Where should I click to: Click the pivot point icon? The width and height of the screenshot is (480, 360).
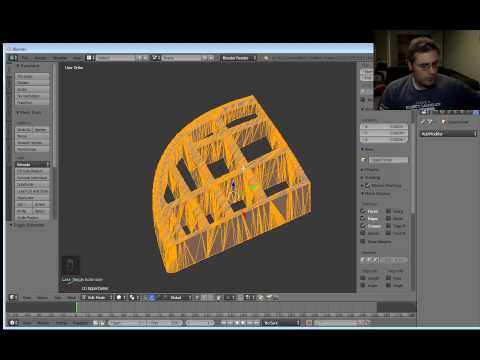[132, 297]
